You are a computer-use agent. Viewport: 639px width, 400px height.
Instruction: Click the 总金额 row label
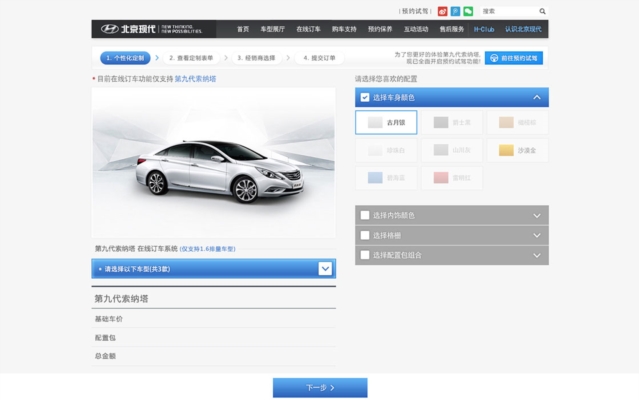coord(105,356)
